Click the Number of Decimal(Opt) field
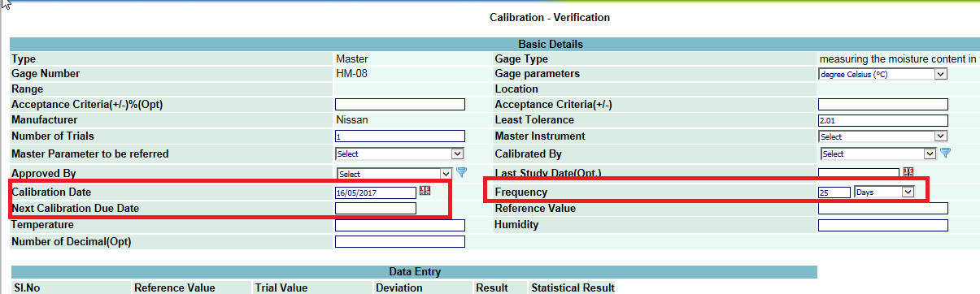Screen dimensions: 980x294 [x=400, y=241]
